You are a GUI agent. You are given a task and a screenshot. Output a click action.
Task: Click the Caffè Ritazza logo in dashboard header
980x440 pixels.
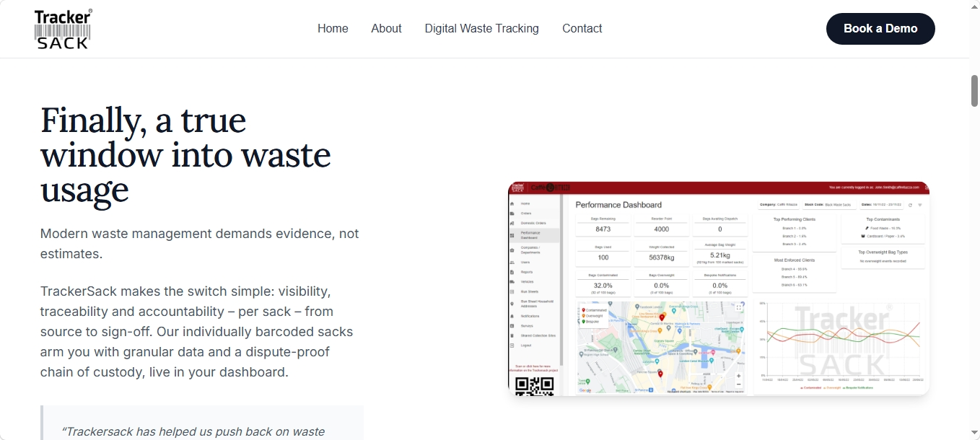[551, 188]
